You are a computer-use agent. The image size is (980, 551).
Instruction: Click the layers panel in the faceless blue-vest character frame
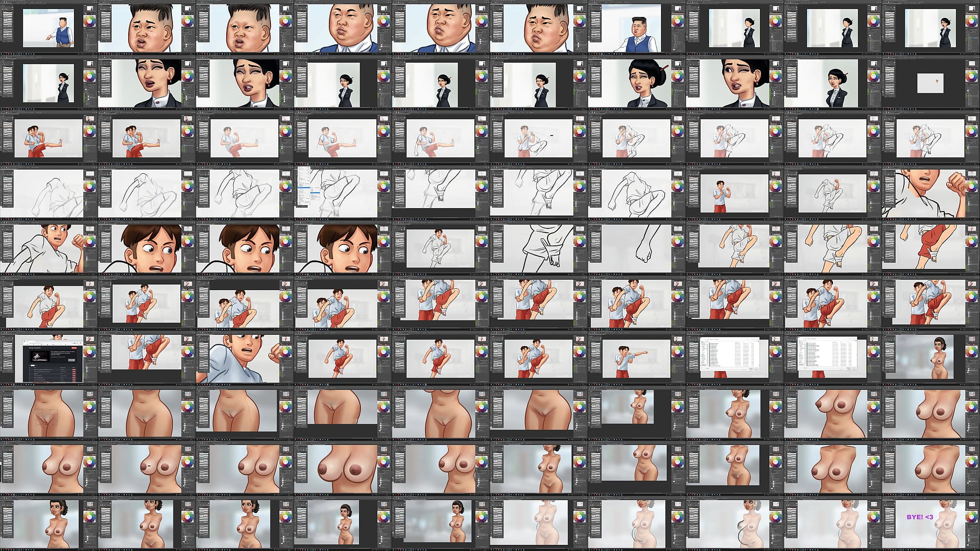tap(90, 39)
